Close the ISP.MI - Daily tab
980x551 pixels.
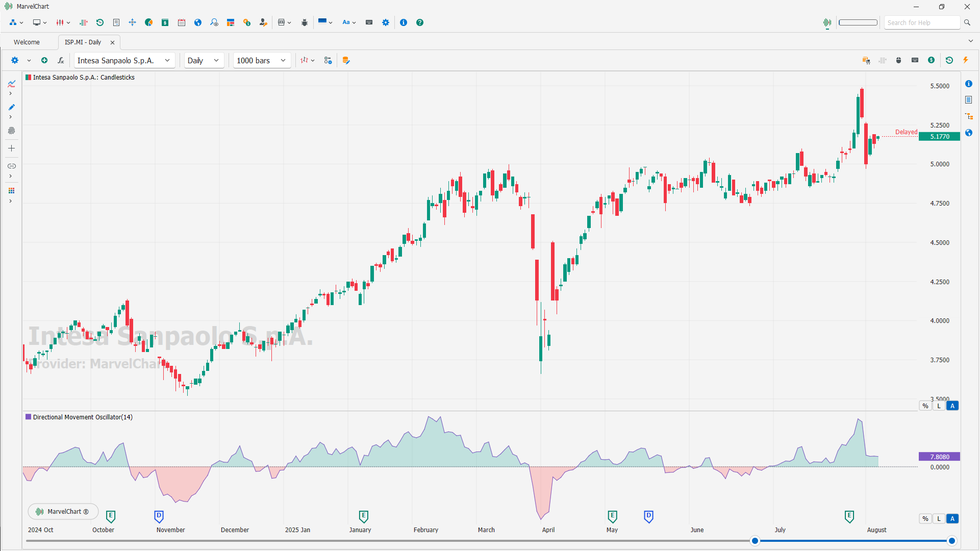click(x=113, y=42)
